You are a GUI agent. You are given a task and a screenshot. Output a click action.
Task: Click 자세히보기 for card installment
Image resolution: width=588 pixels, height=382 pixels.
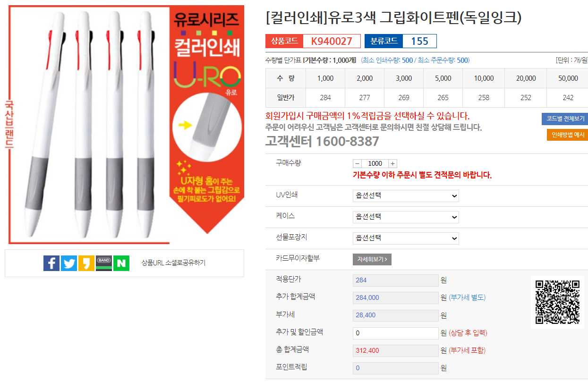click(372, 259)
